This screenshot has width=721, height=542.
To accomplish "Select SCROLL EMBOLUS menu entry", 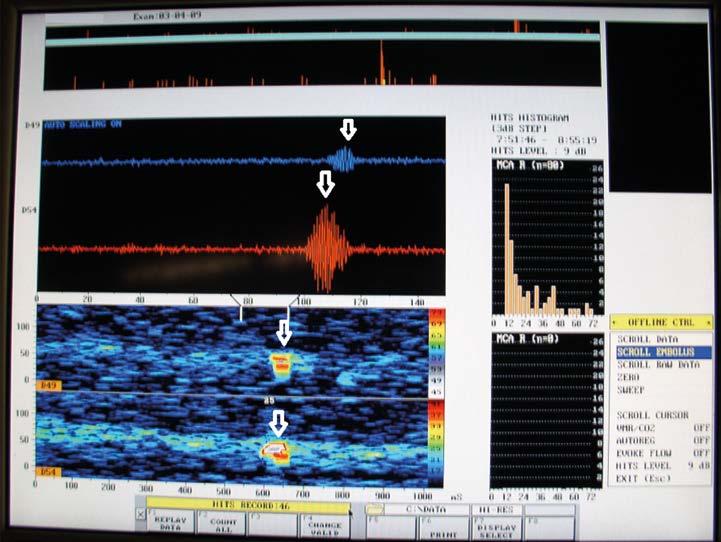I will (663, 352).
